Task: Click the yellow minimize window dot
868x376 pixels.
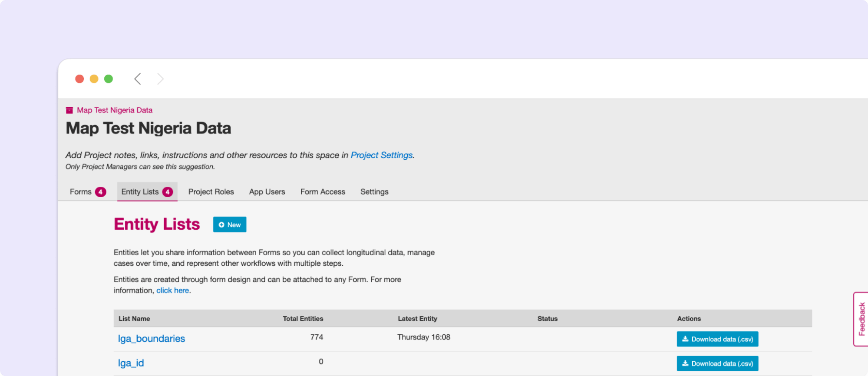Action: click(x=94, y=79)
